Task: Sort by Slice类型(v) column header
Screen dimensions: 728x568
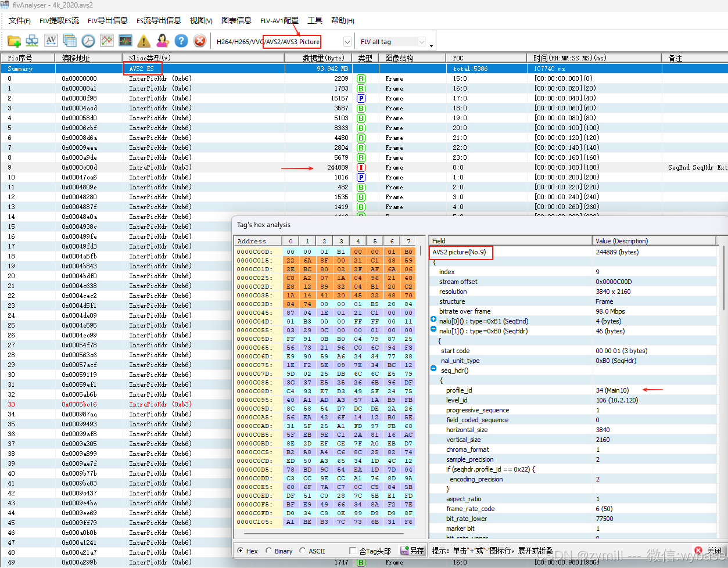Action: pyautogui.click(x=203, y=58)
